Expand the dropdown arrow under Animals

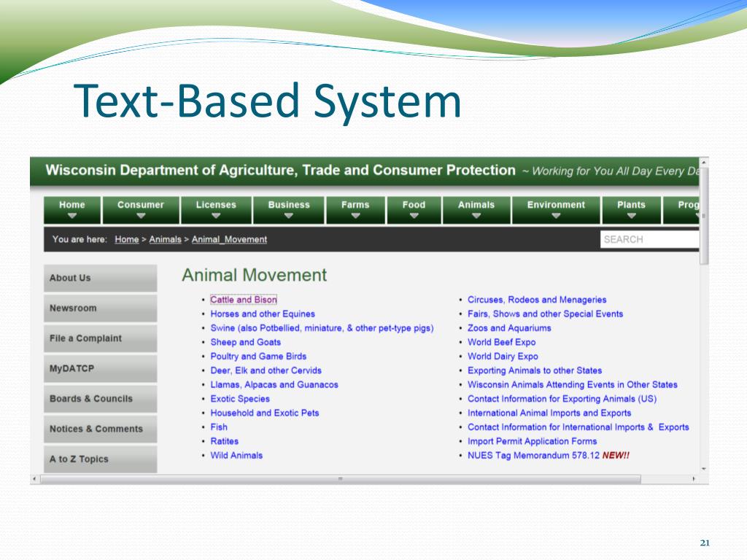click(x=476, y=216)
